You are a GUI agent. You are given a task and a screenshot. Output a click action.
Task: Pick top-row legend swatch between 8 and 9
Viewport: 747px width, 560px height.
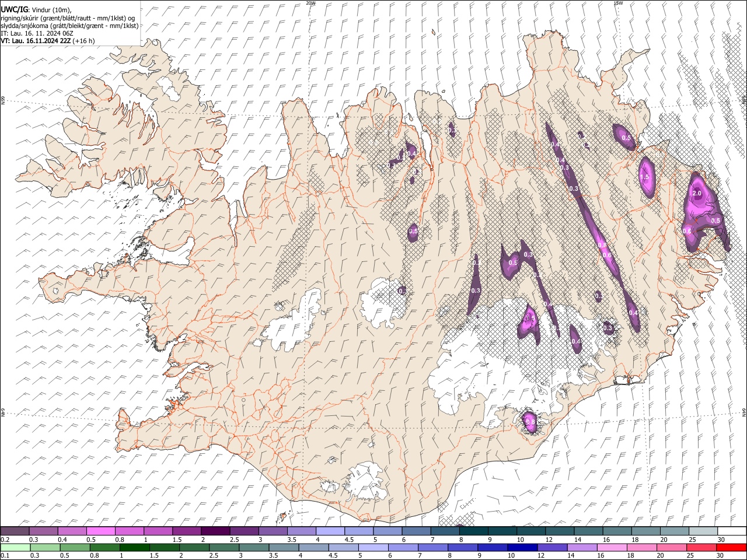(x=474, y=531)
